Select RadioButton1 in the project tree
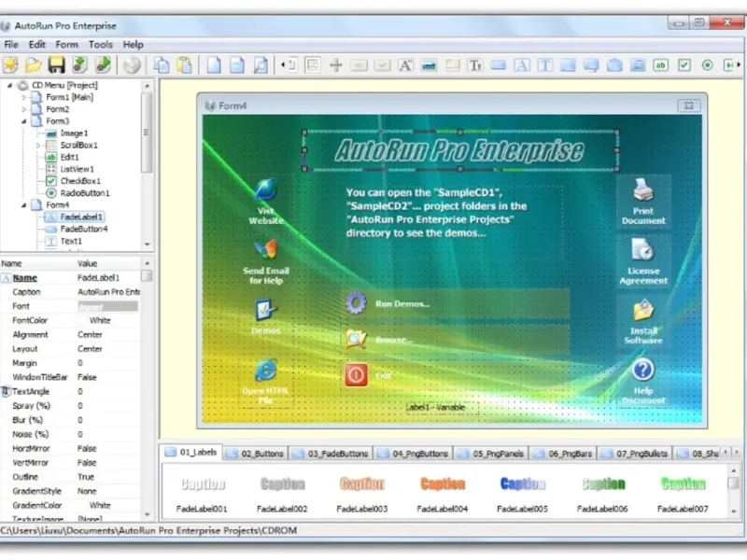The height and width of the screenshot is (560, 747). (x=85, y=193)
